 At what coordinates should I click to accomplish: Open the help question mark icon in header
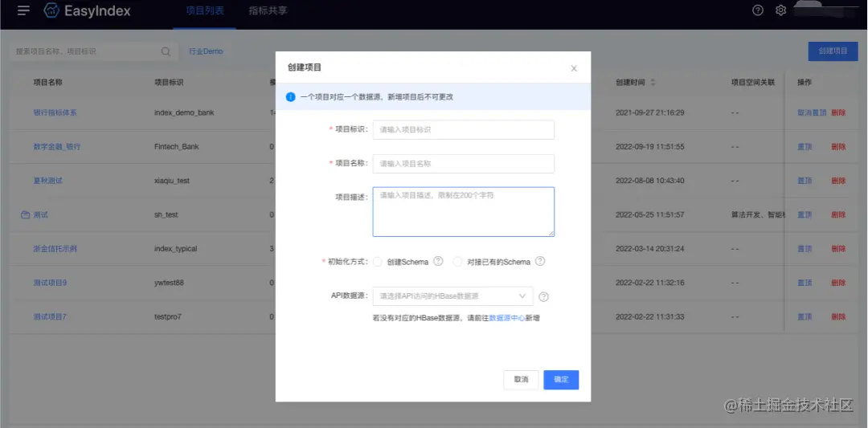pos(758,10)
